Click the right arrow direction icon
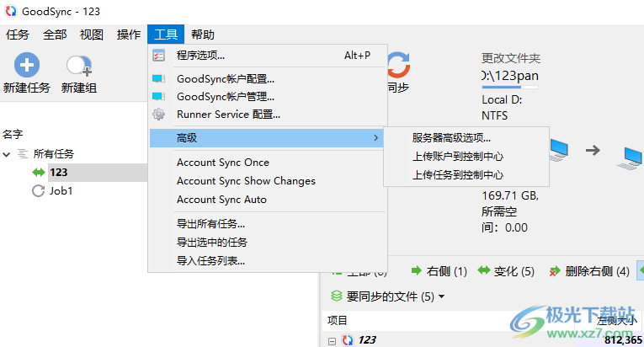The image size is (644, 347). click(x=593, y=151)
